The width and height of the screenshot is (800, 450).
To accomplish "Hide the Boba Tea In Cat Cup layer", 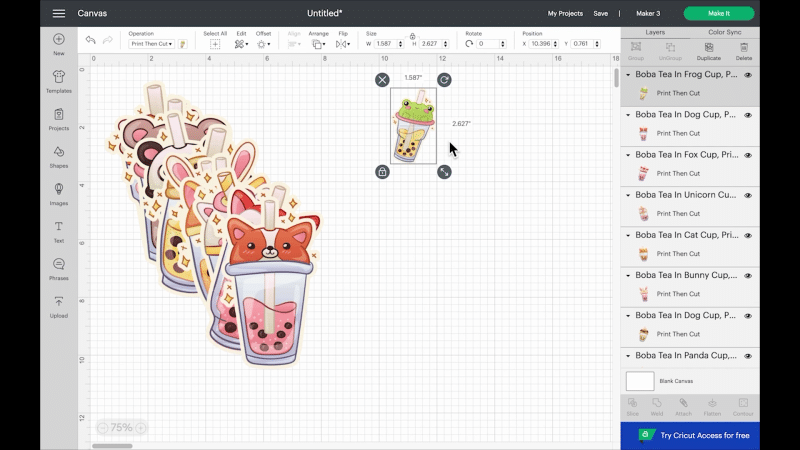I will click(x=748, y=236).
